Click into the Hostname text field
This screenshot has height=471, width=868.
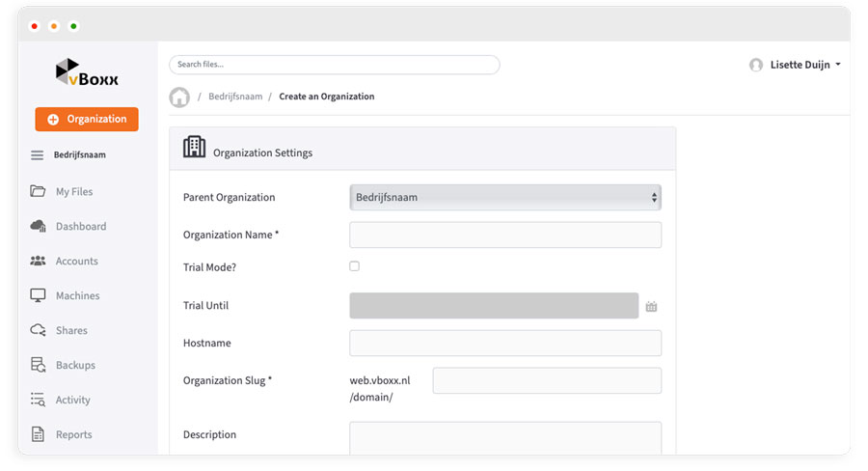click(x=504, y=344)
